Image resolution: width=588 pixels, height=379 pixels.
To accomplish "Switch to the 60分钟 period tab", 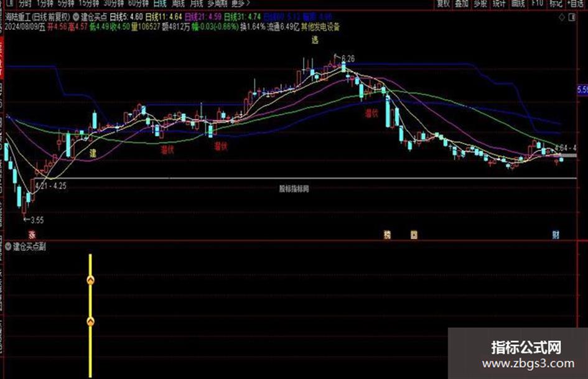I will pos(138,3).
